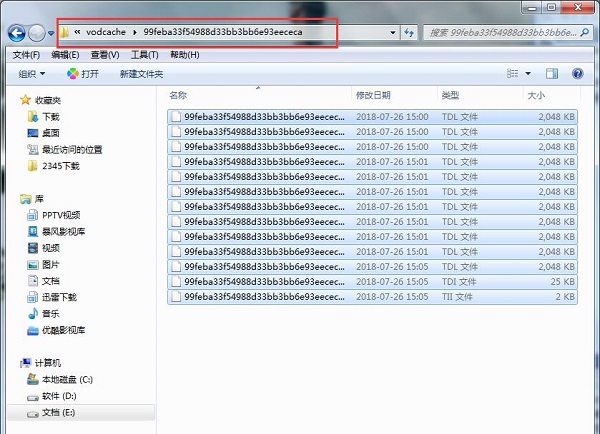Image resolution: width=600 pixels, height=434 pixels.
Task: Click the Forward navigation arrow
Action: (x=37, y=33)
